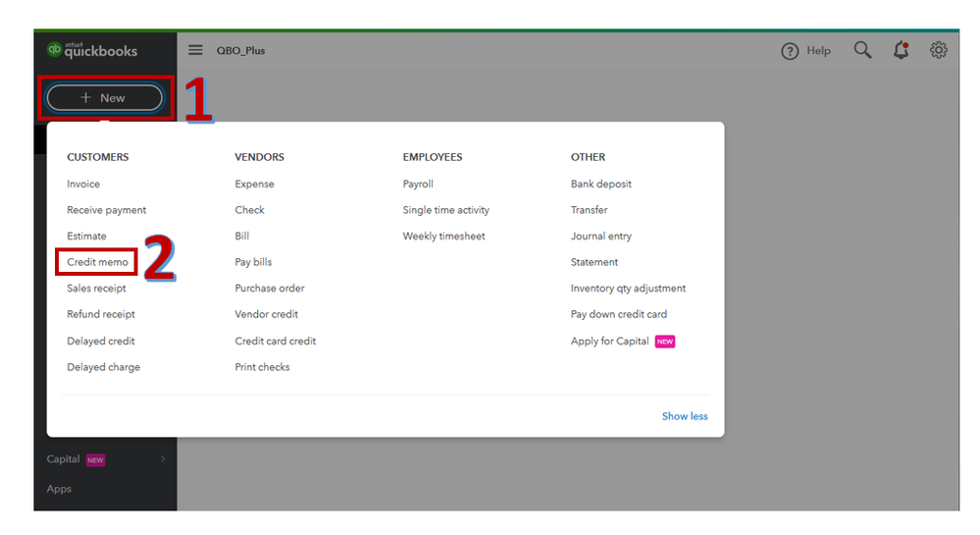Click the NEW badge beside Apply for Capital
This screenshot has width=980, height=535.
click(x=664, y=342)
